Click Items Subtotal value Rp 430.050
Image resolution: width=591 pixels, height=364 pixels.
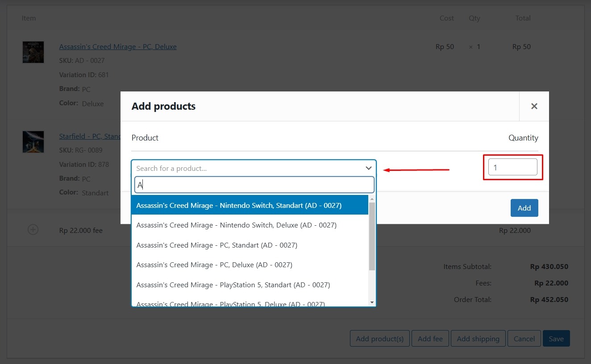[549, 267]
